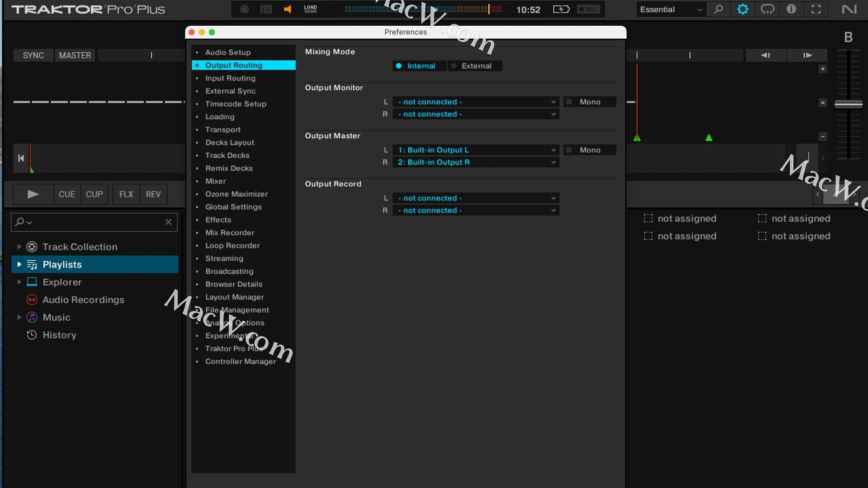868x488 pixels.
Task: Open Controller Manager preferences page
Action: [241, 361]
